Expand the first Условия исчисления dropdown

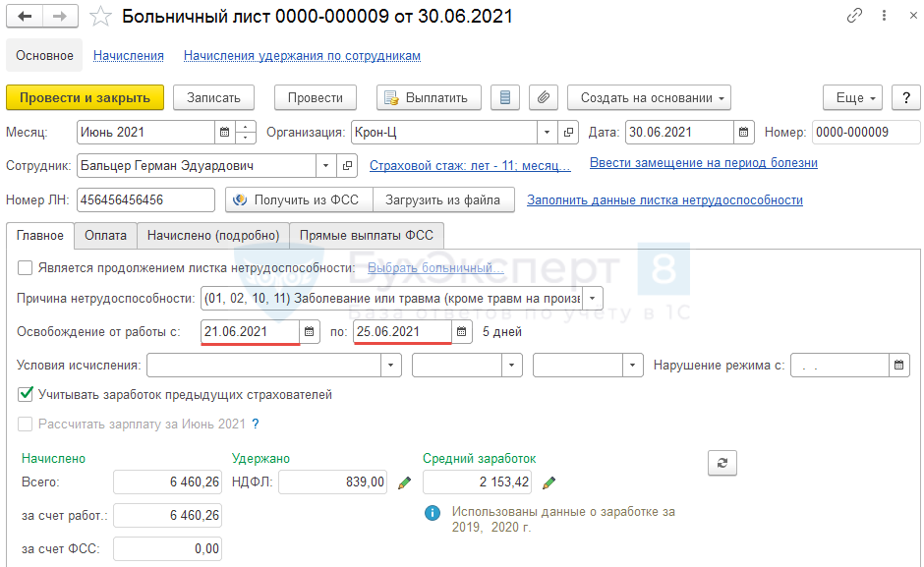pyautogui.click(x=390, y=366)
